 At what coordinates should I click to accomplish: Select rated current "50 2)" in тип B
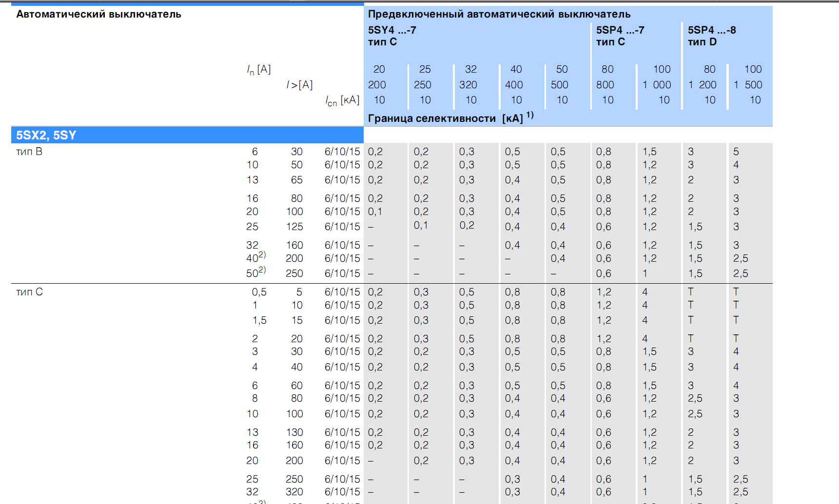point(256,272)
